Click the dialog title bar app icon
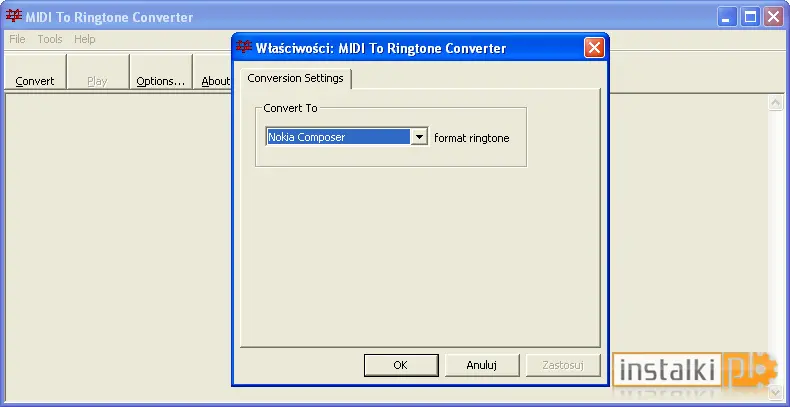The image size is (790, 407). tap(244, 47)
